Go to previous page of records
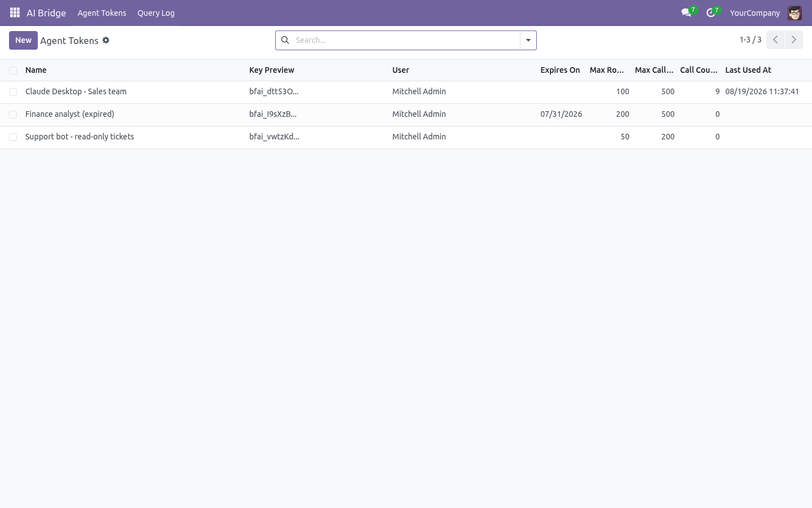Screen dimensions: 812x508 [775, 40]
